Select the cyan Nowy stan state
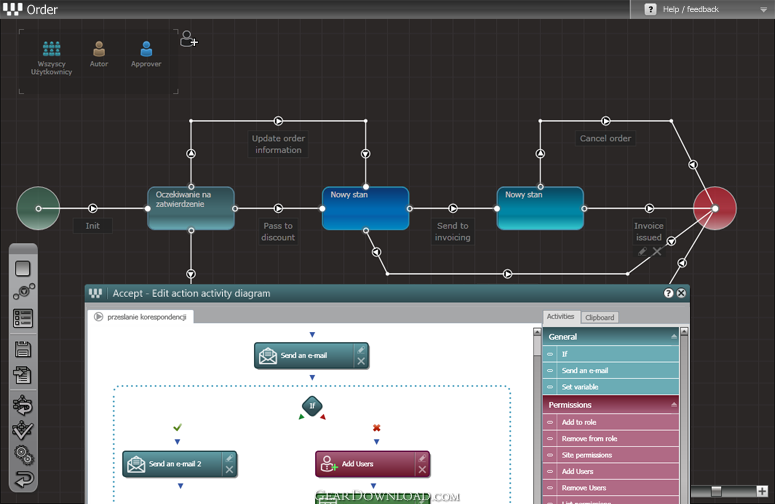 540,208
